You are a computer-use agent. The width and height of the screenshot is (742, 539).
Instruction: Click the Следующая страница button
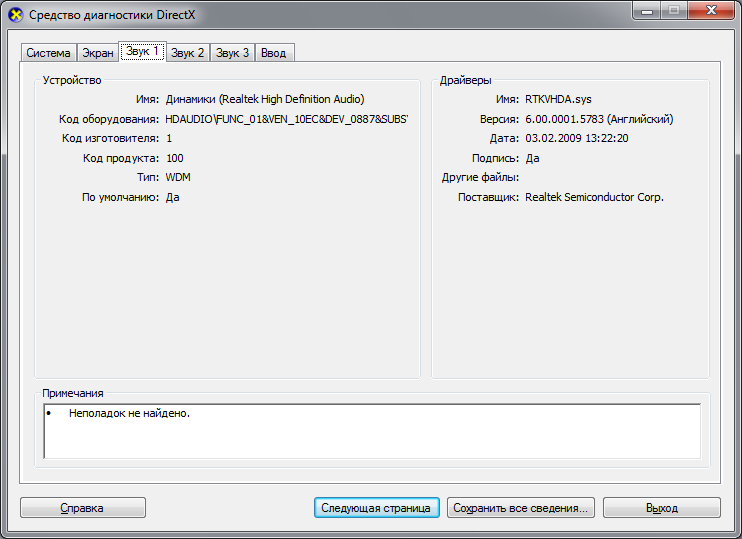coord(376,508)
